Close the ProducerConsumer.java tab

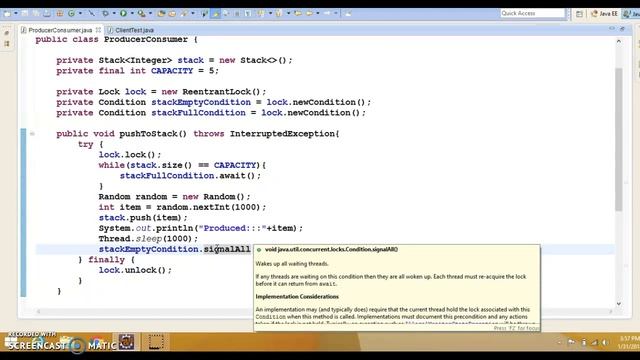pos(98,30)
